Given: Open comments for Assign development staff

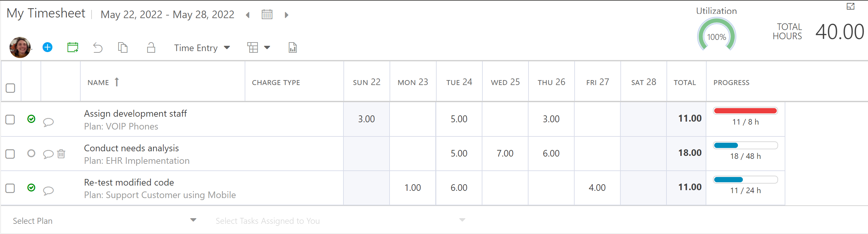Looking at the screenshot, I should pos(48,122).
